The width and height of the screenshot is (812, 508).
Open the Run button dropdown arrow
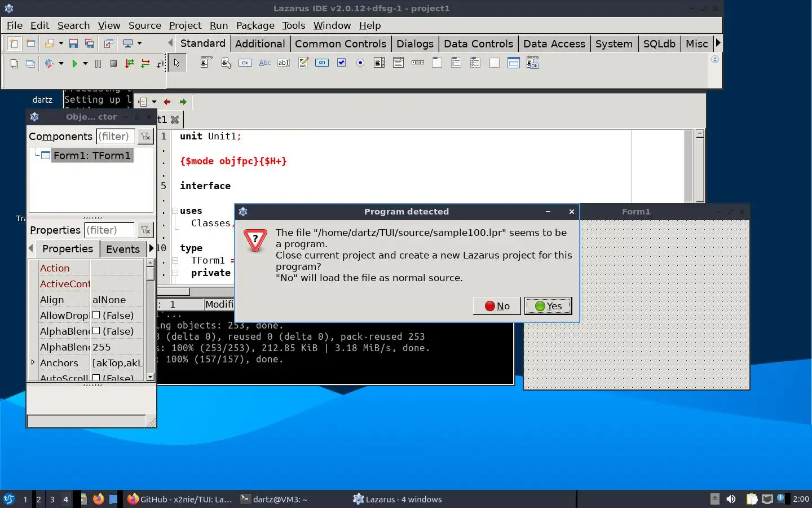click(85, 64)
